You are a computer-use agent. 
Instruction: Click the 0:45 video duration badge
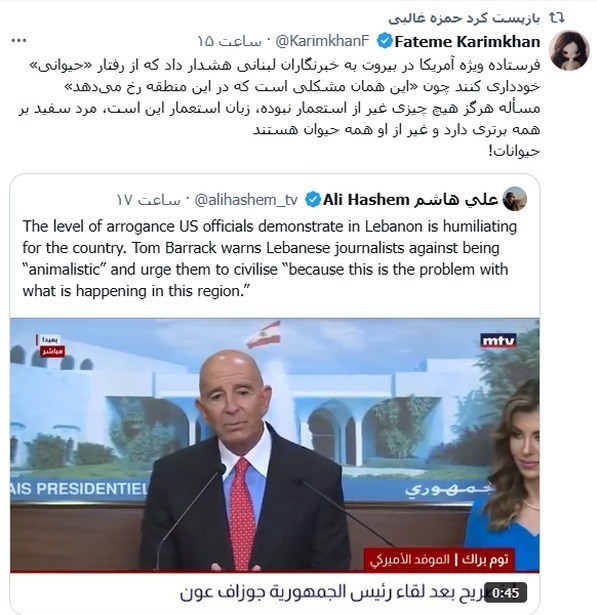(506, 592)
